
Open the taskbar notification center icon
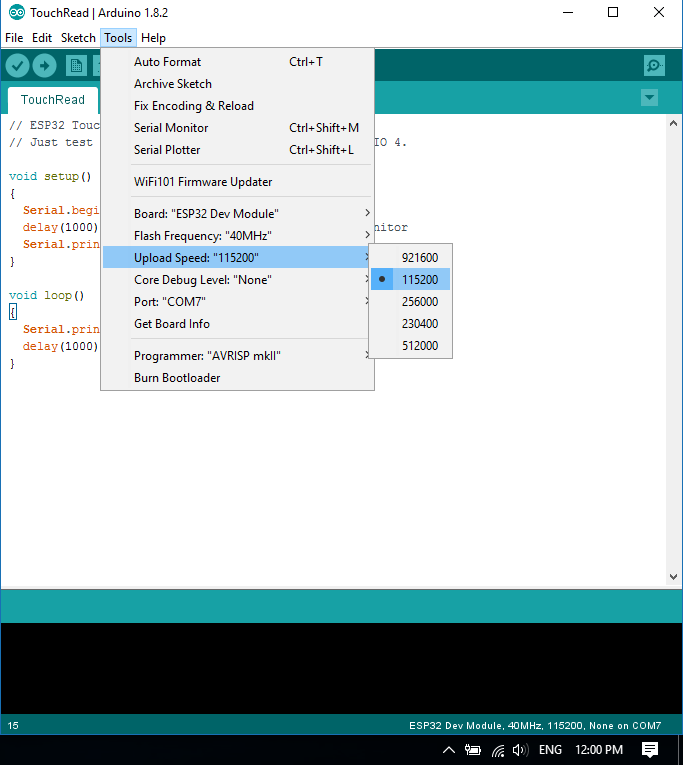tap(650, 750)
